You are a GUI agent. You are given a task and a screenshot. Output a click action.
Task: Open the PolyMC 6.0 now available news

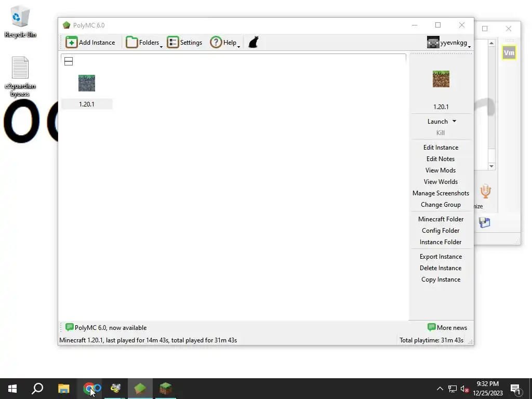106,327
